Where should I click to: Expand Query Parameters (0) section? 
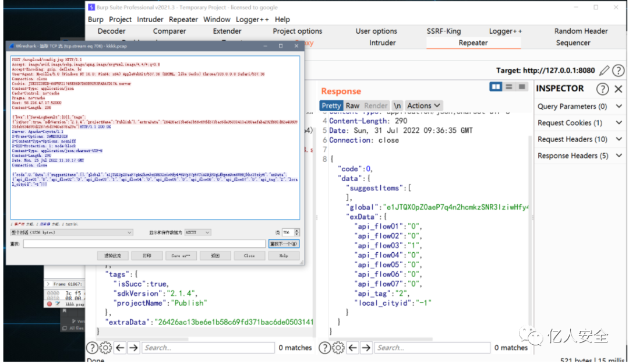point(579,107)
